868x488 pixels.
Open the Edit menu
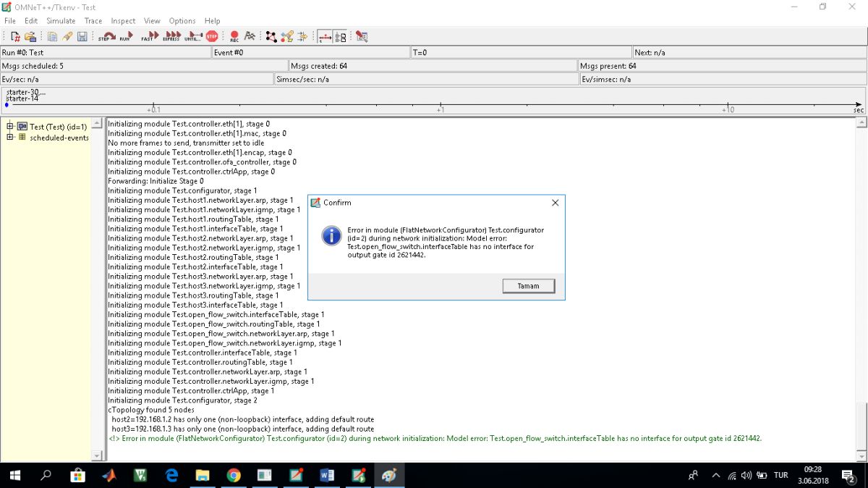pos(31,21)
